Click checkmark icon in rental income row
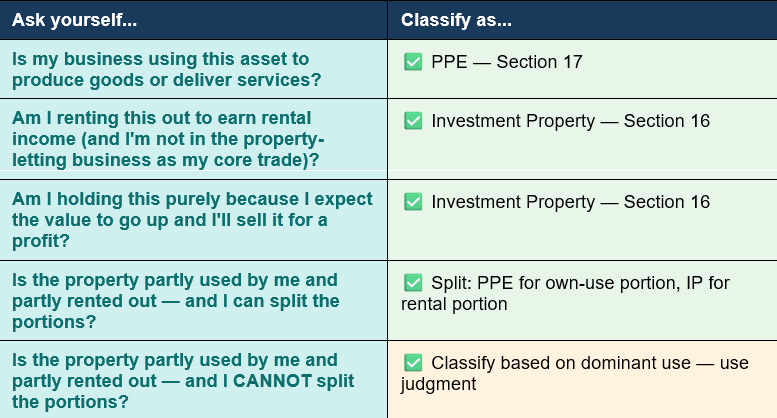This screenshot has height=418, width=777. (x=413, y=121)
